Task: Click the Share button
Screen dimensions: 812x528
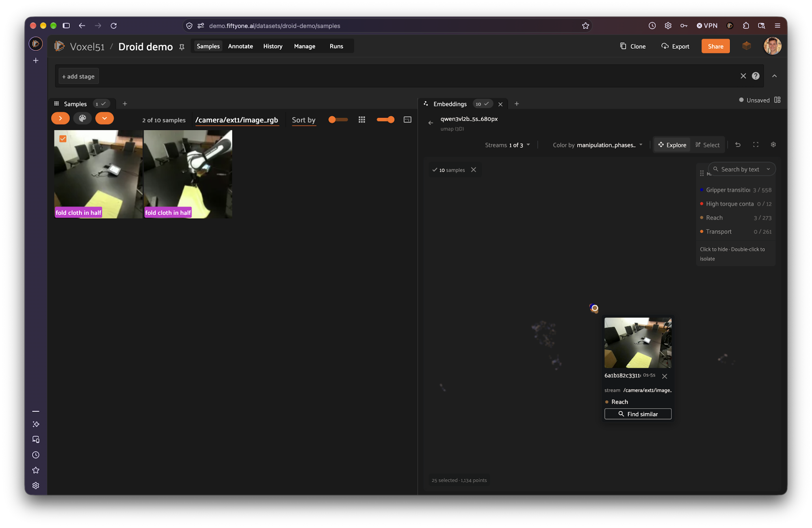Action: pos(715,46)
